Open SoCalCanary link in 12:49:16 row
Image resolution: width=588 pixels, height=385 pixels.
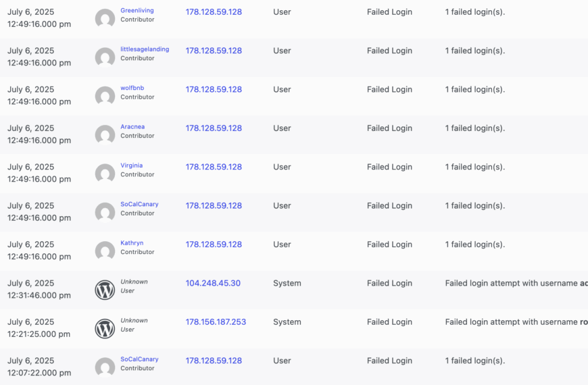[139, 204]
